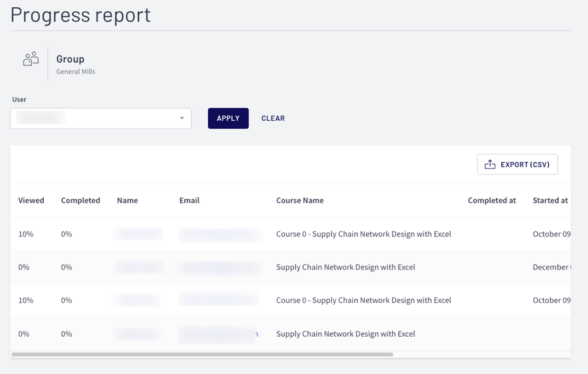Click the User selection field
The image size is (588, 374).
click(95, 118)
